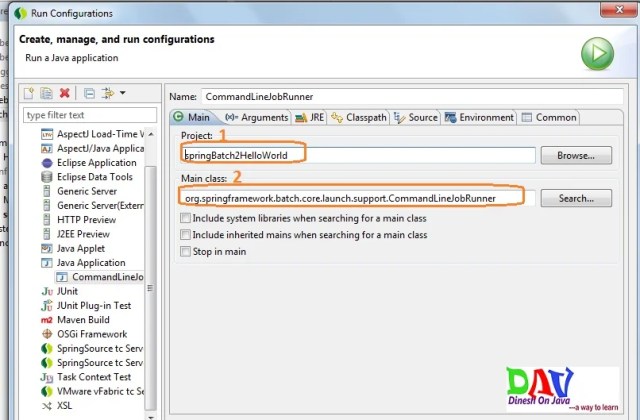Open the Environment tab
Viewport: 640px width, 420px height.
point(479,118)
